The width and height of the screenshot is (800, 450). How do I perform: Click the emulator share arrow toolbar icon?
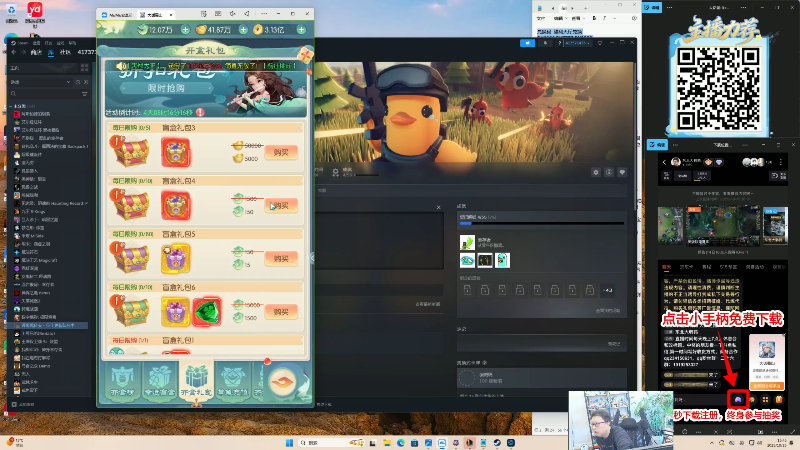246,14
